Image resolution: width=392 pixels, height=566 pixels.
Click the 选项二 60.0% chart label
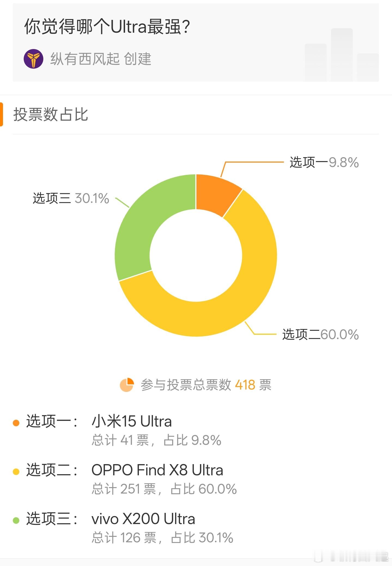click(x=320, y=334)
